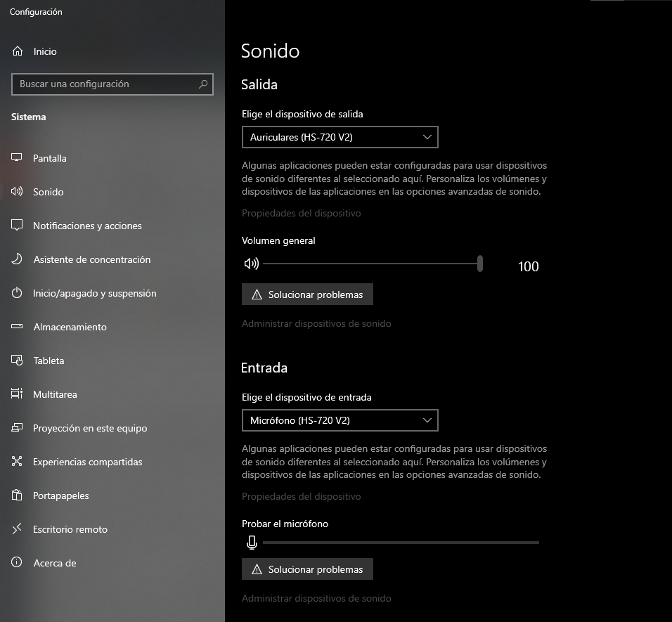Click the Pantalla monitor icon in sidebar
672x622 pixels.
coord(18,158)
